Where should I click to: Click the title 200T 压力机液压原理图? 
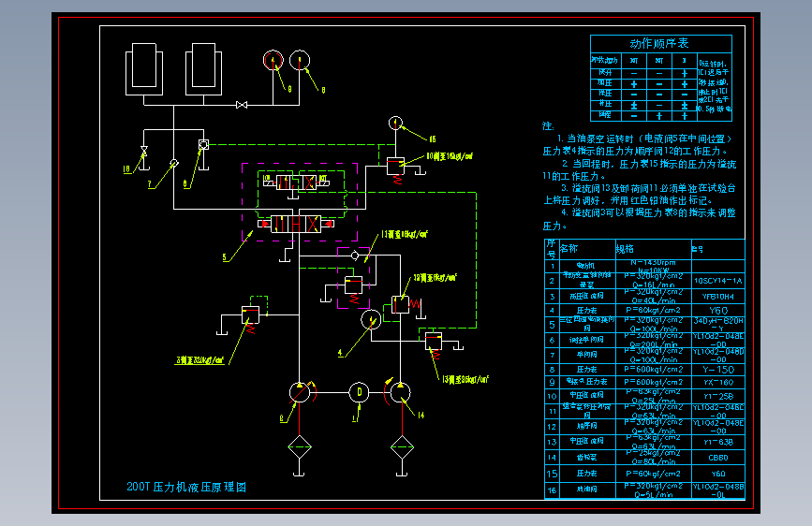pyautogui.click(x=186, y=487)
